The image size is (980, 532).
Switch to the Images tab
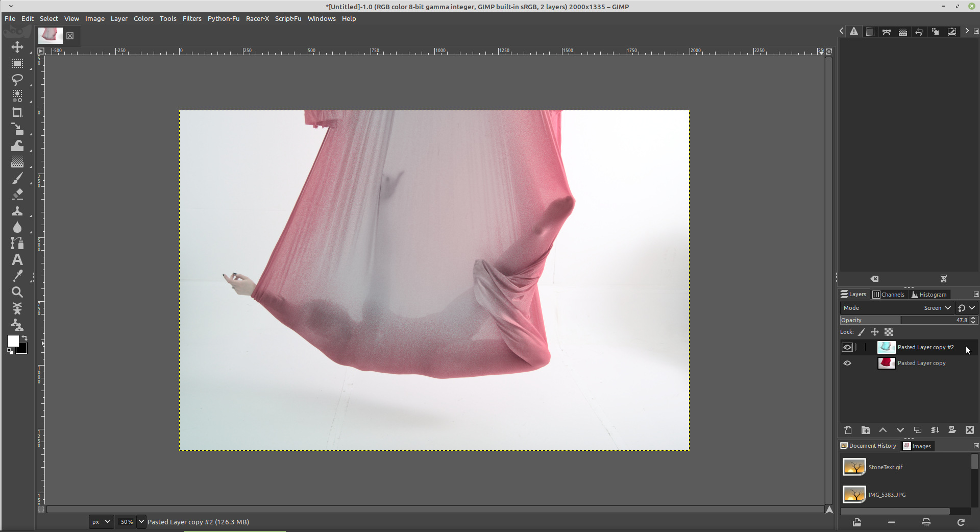917,446
